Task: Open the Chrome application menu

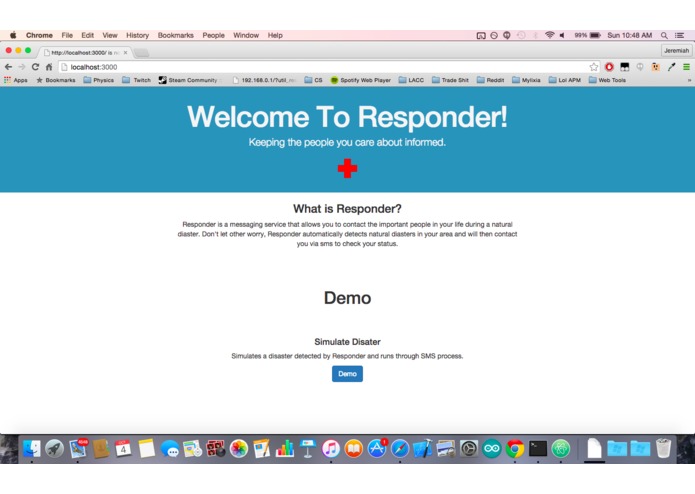Action: point(39,35)
